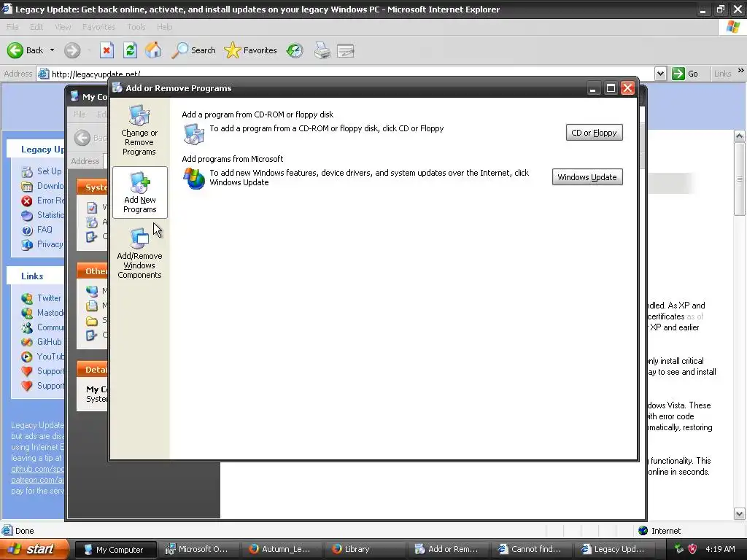Click the History clock icon
This screenshot has width=747, height=560.
click(x=295, y=50)
